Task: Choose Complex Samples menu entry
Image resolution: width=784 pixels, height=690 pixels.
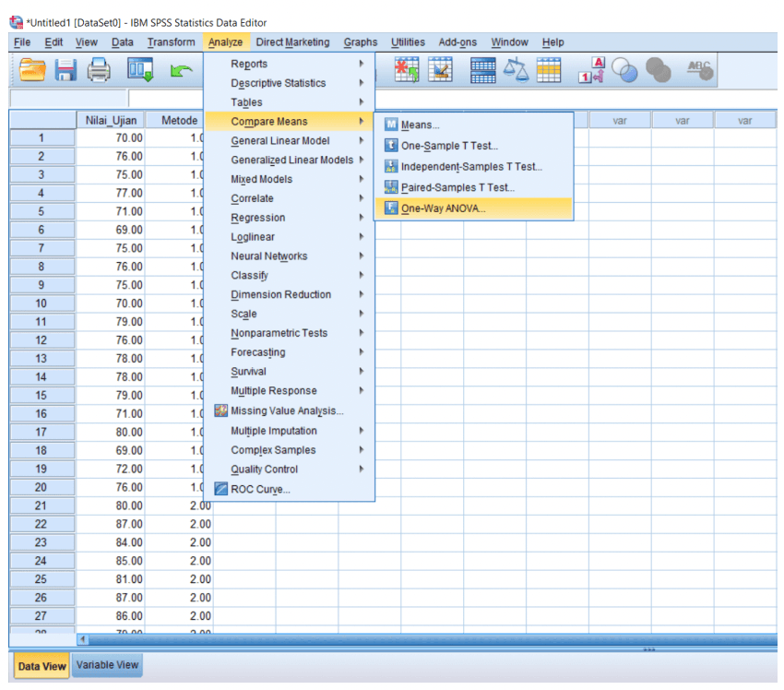Action: point(290,450)
